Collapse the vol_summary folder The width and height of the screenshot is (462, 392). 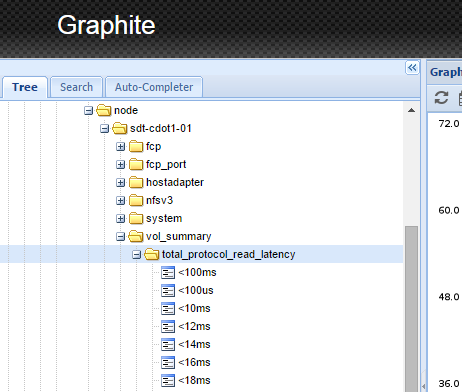tap(120, 236)
